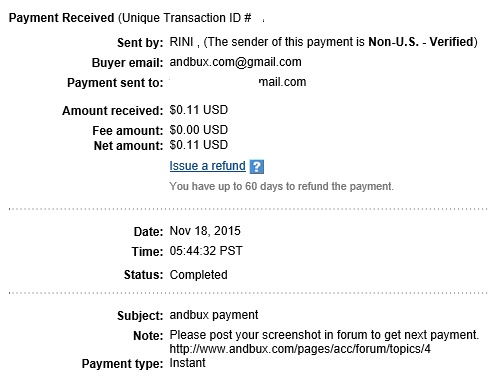Click the partially hidden Payment sent to email
489x381 pixels.
click(283, 82)
